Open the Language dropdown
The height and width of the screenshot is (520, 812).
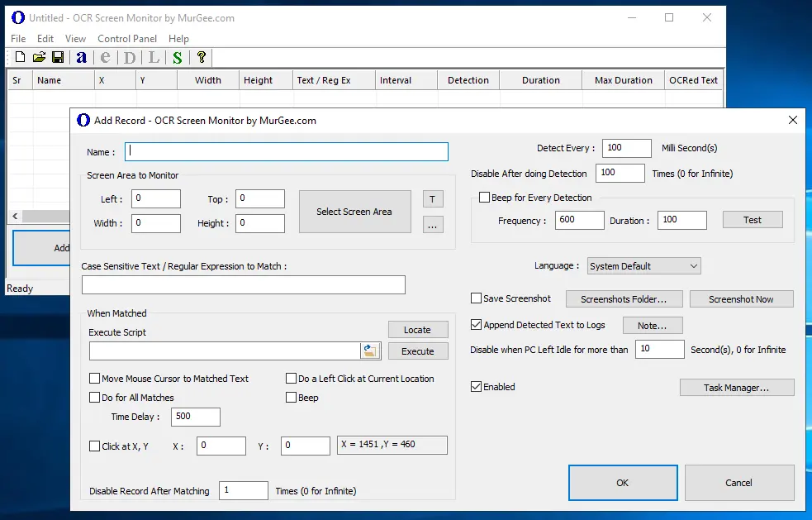click(643, 266)
